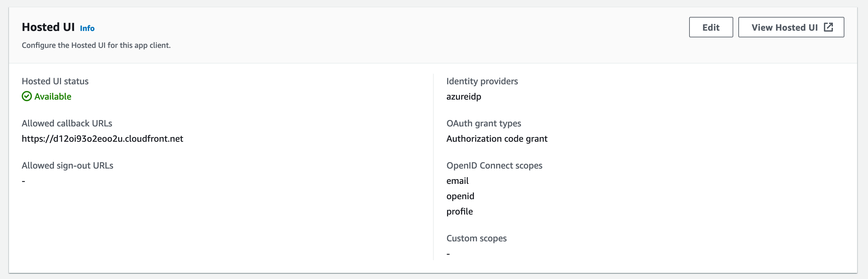Viewport: 868px width, 279px height.
Task: Click the dash under Custom scopes
Action: pos(448,254)
